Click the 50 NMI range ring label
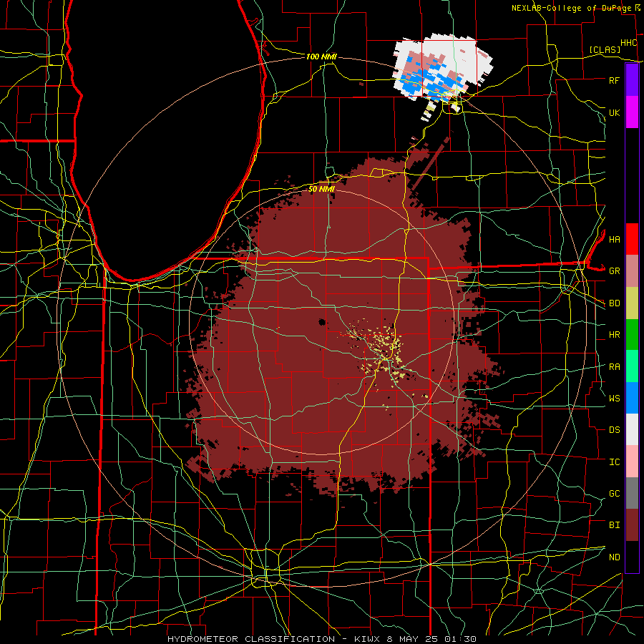The width and height of the screenshot is (644, 644). click(x=321, y=189)
